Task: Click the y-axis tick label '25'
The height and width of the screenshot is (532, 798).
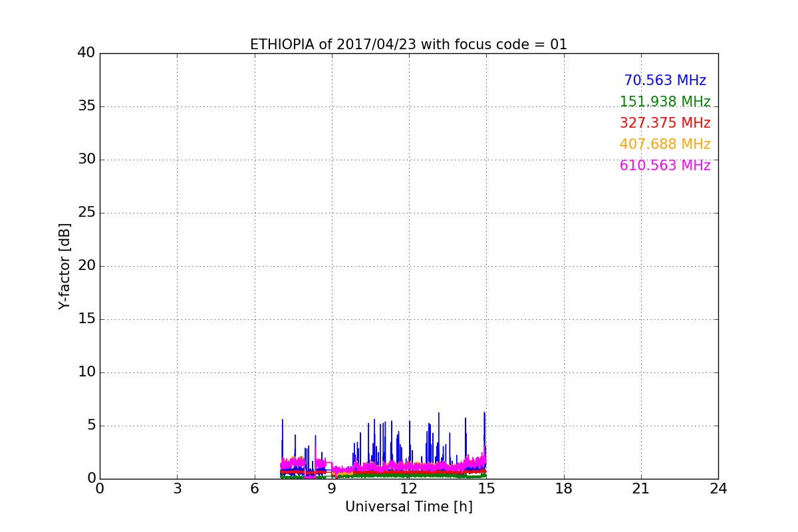Action: [86, 213]
